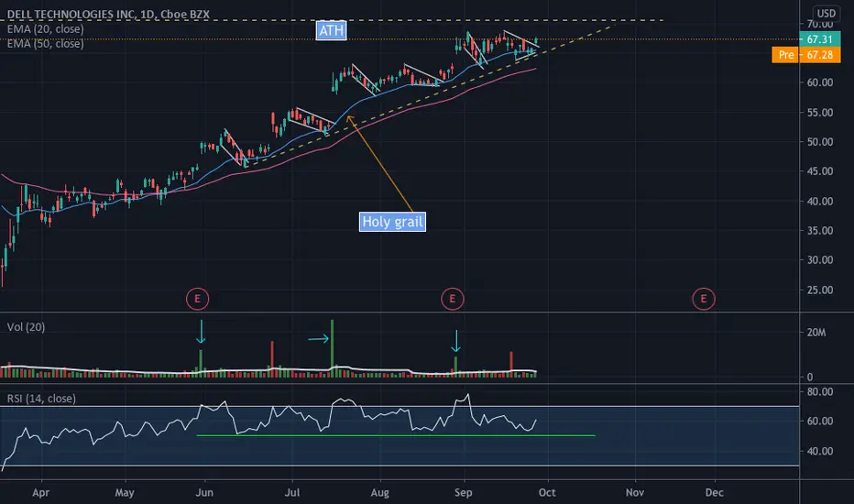Click the earnings marker near September
The height and width of the screenshot is (504, 854).
pyautogui.click(x=452, y=299)
